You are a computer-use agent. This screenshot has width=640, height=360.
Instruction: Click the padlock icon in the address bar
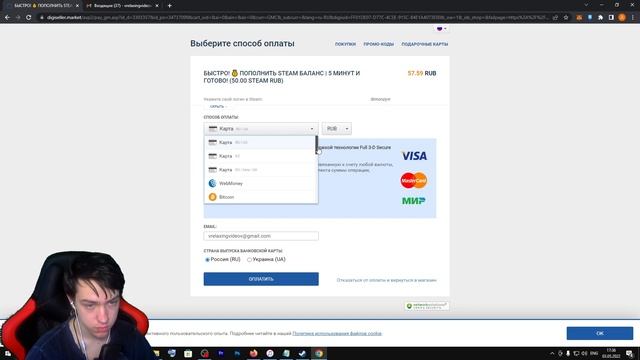tap(42, 18)
